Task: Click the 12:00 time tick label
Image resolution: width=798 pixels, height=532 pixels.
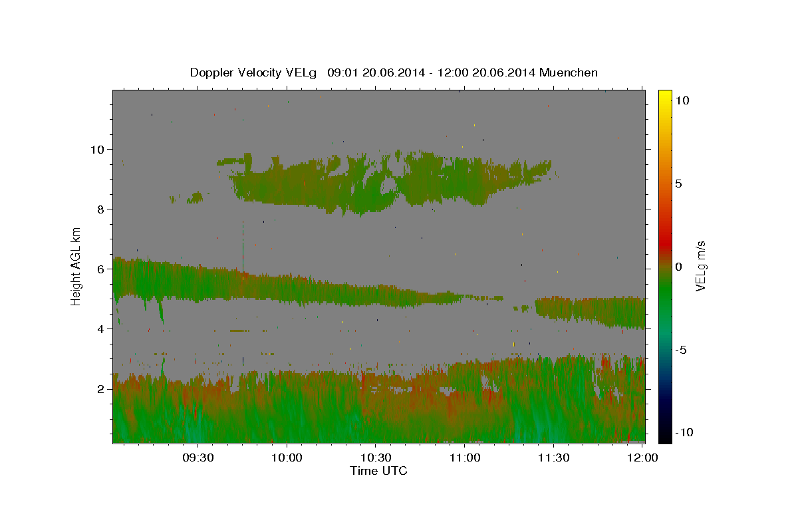Action: (x=642, y=458)
